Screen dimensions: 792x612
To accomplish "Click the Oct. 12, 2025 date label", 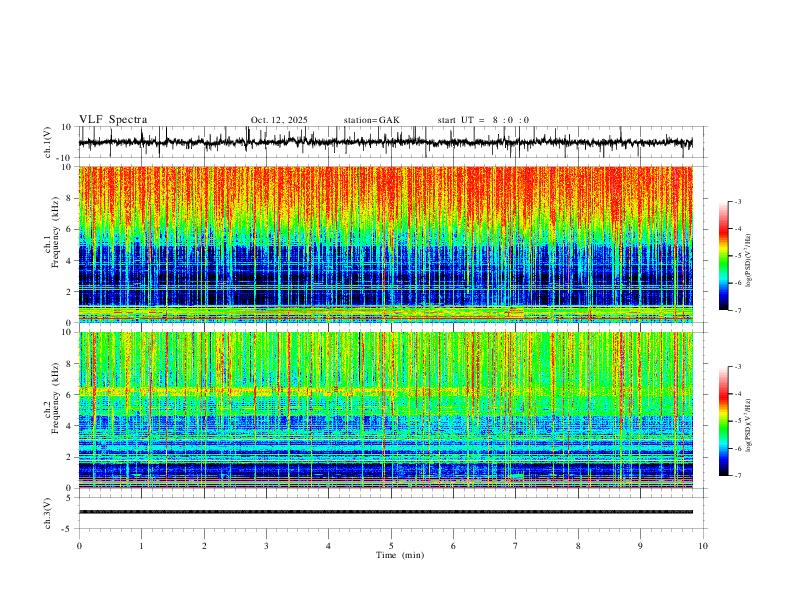I will click(279, 120).
